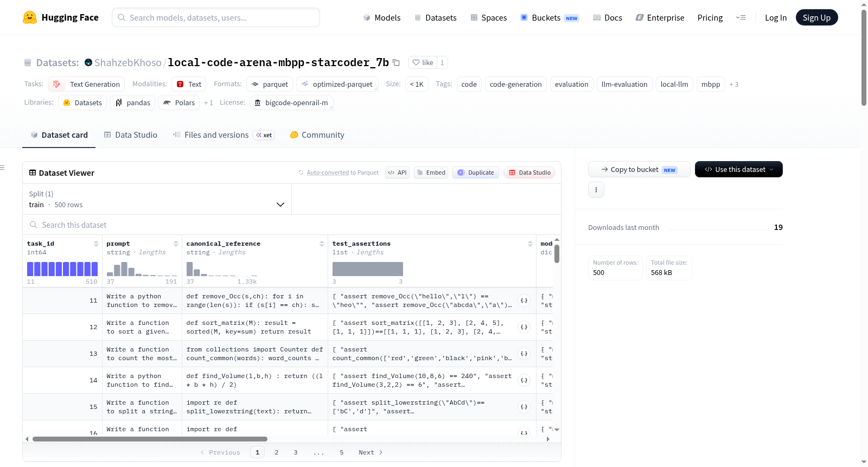
Task: Switch to the Dataset card tab
Action: 59,135
